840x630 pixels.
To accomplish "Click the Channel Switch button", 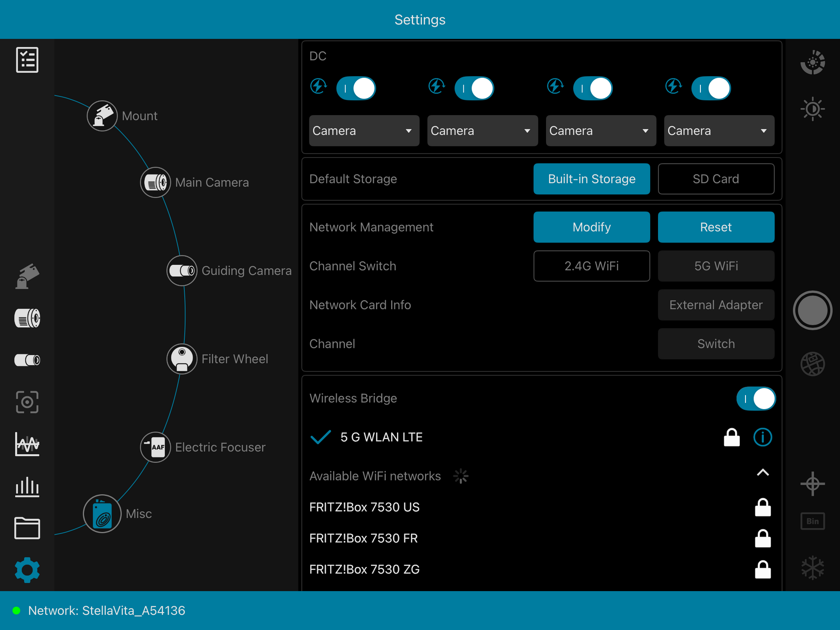I will 716,344.
